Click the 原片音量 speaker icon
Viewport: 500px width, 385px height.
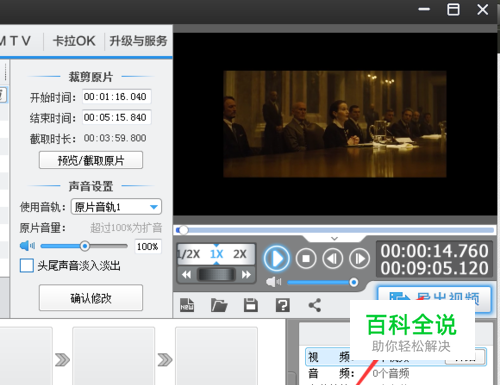coord(27,246)
